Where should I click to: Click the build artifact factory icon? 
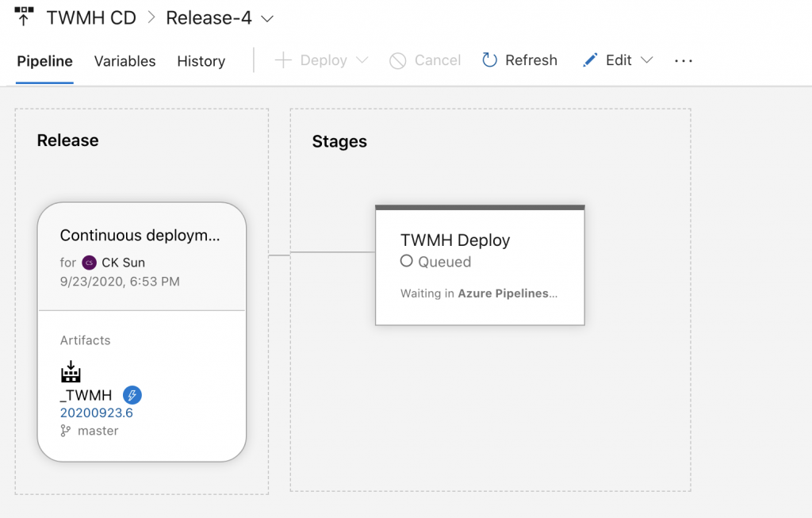coord(71,371)
